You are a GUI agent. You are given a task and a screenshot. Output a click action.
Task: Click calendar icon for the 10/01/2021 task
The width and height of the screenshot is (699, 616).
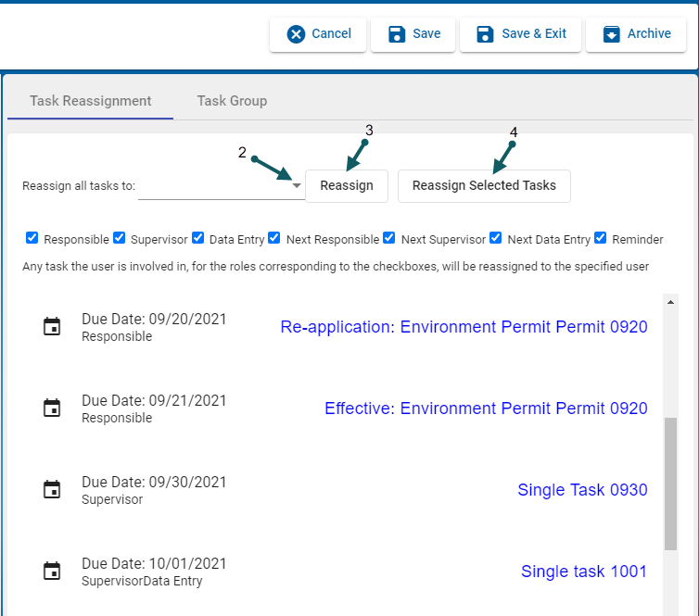point(53,572)
